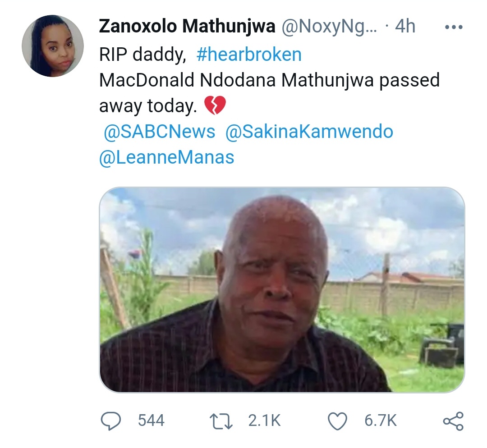Image resolution: width=487 pixels, height=448 pixels.
Task: Click the 2.1K retweets count
Action: tap(264, 421)
